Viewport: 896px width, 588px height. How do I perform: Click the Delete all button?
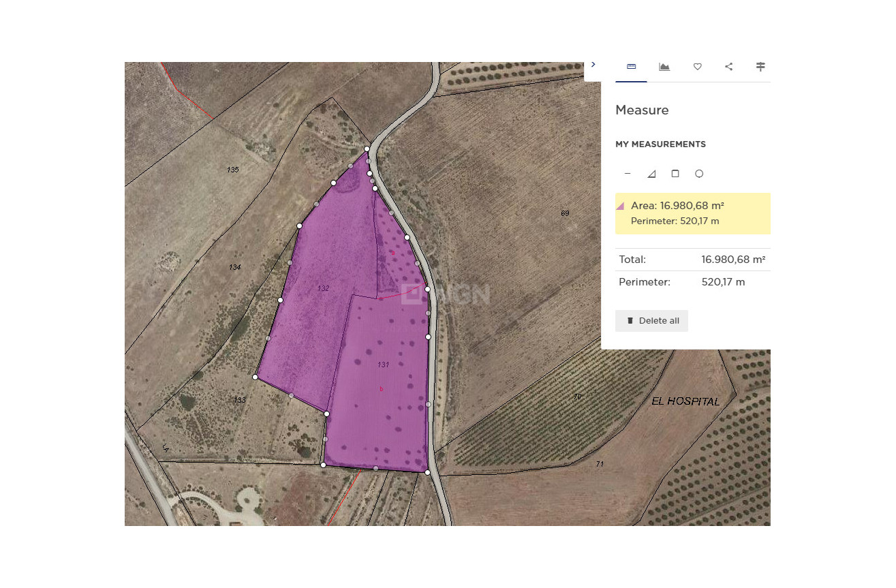point(651,321)
